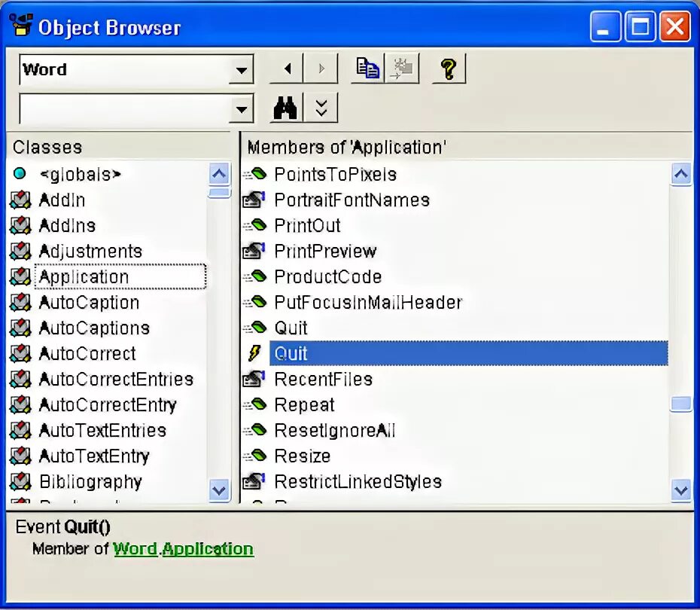The width and height of the screenshot is (700, 610).
Task: Select the highlighted Quit event row
Action: click(x=469, y=353)
